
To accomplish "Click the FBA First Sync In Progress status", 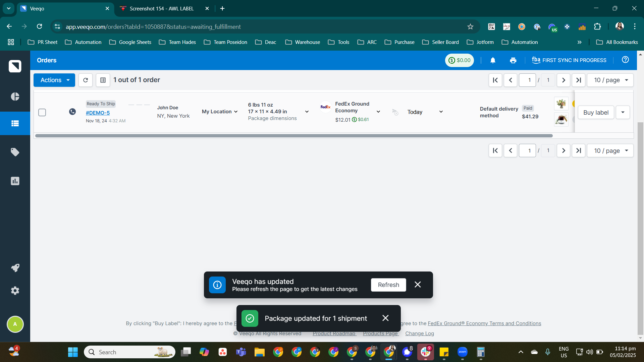I will pos(569,60).
